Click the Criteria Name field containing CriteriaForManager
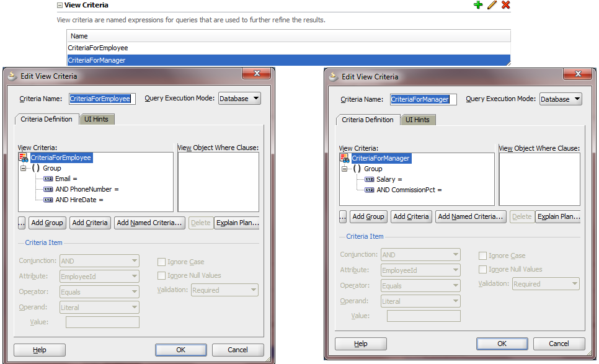Screen dimensions: 599x364 [424, 99]
